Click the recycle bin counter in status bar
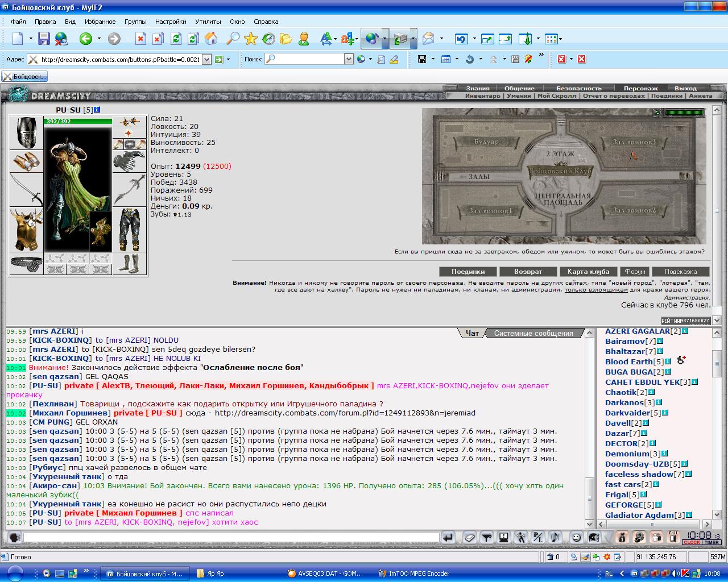The width and height of the screenshot is (728, 582). pos(553,557)
